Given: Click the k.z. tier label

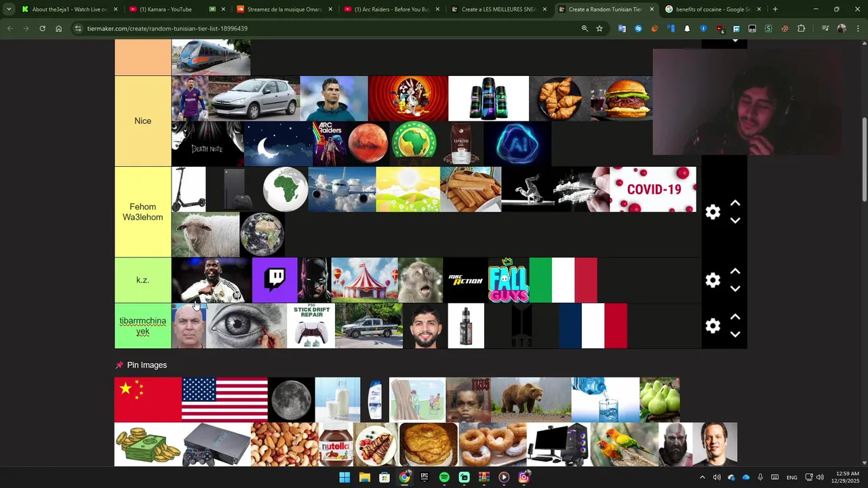Looking at the screenshot, I should (142, 280).
